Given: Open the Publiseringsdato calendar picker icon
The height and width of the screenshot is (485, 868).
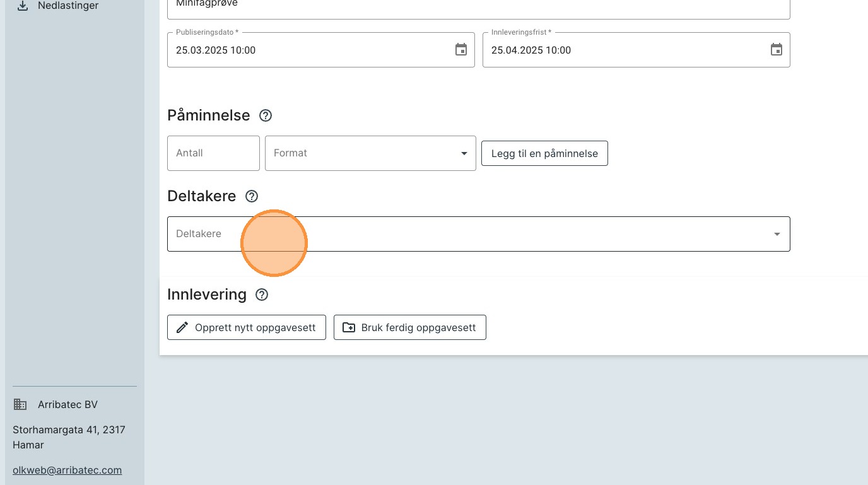Looking at the screenshot, I should [461, 50].
